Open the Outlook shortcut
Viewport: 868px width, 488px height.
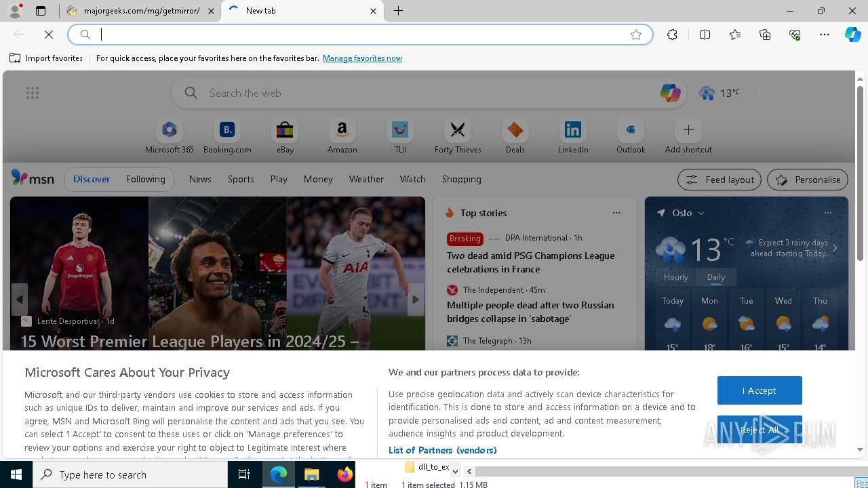coord(631,136)
